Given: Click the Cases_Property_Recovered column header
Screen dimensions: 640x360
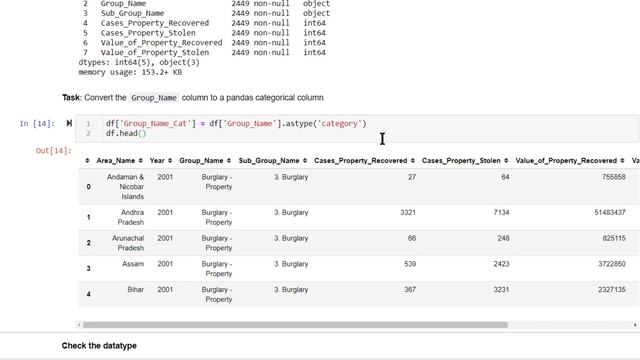Looking at the screenshot, I should tap(361, 161).
